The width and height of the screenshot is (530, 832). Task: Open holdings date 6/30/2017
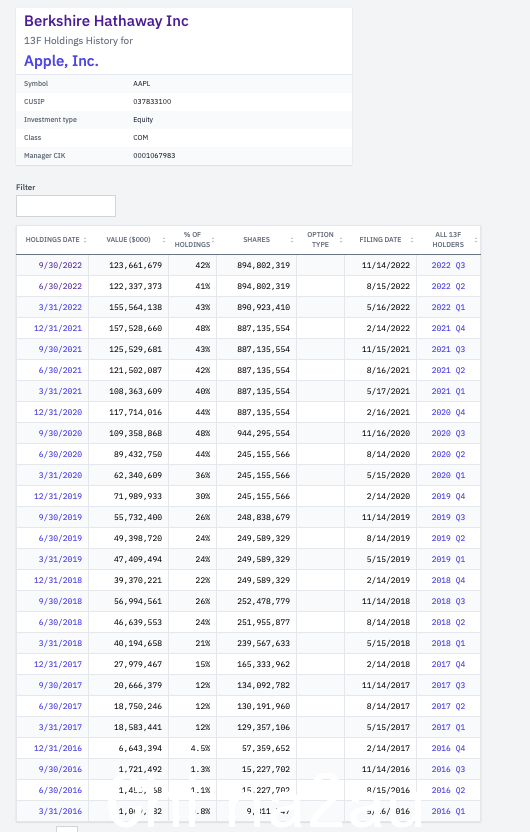(x=60, y=706)
